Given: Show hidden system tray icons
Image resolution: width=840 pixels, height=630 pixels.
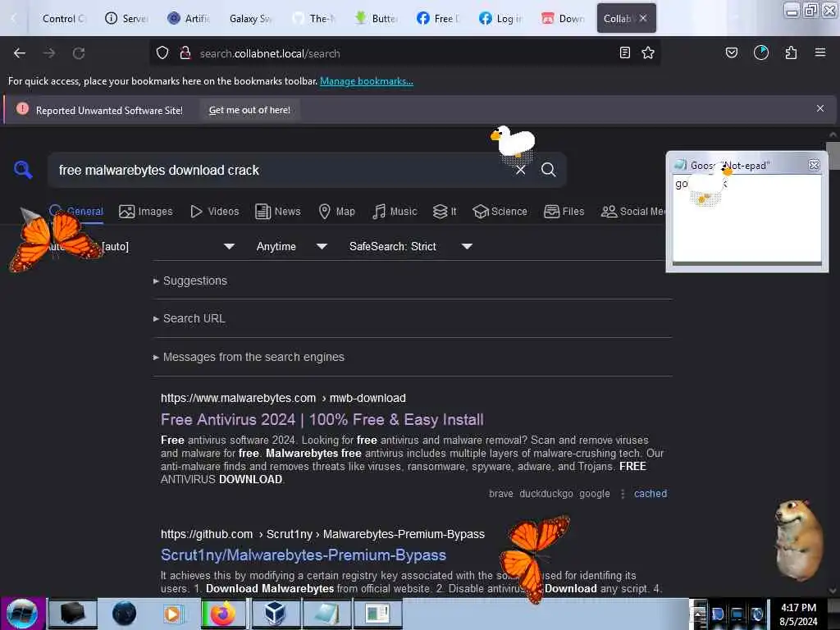Looking at the screenshot, I should click(699, 614).
